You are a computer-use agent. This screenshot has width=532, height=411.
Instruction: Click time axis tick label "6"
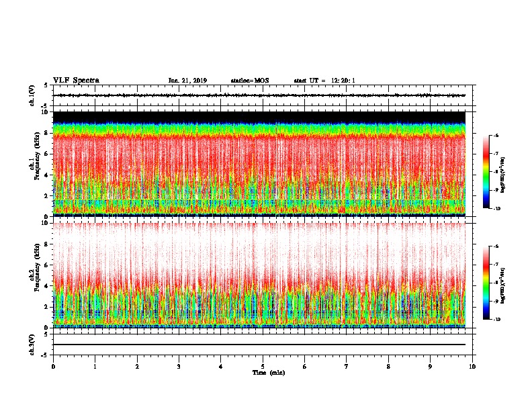coord(305,367)
